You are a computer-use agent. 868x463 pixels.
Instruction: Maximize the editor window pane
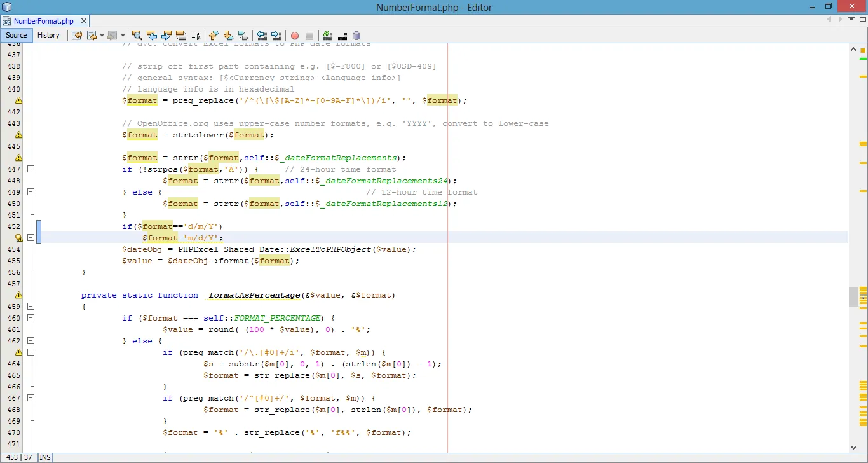coord(862,19)
